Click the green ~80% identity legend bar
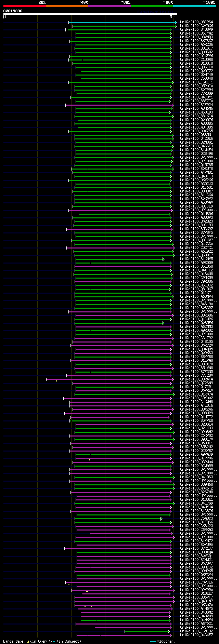219x644 pixels. pyautogui.click(x=152, y=6)
